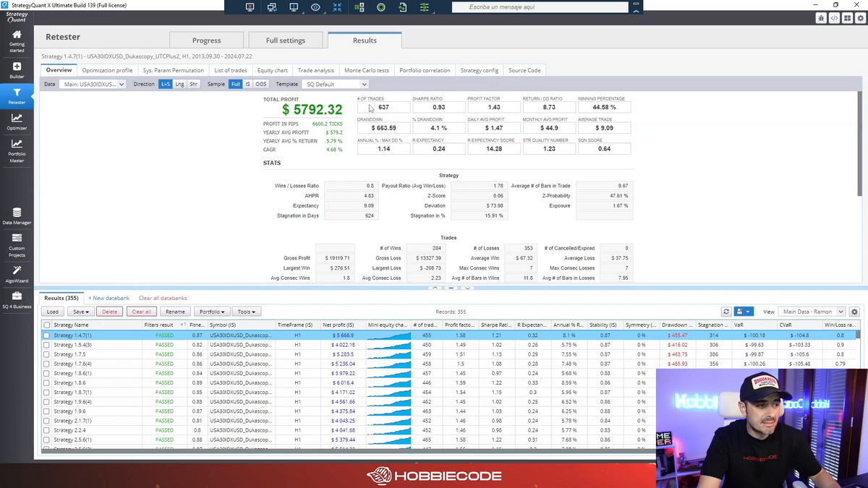Open the Optimizer module icon
Viewport: 868px width, 488px height.
17,121
